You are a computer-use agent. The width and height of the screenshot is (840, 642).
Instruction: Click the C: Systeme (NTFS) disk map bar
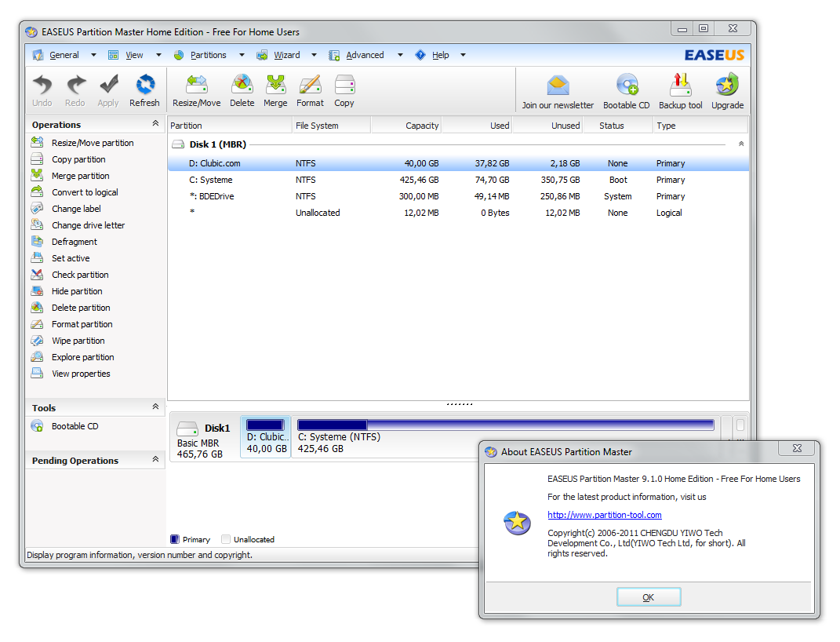[x=506, y=425]
